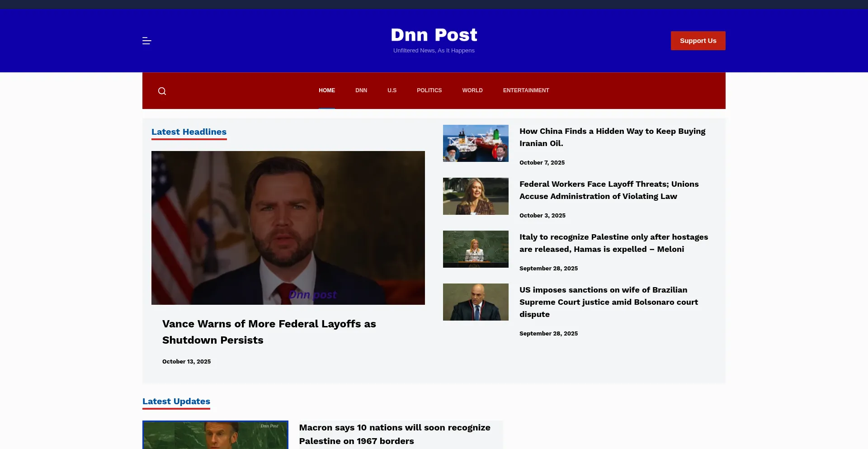The width and height of the screenshot is (868, 449).
Task: Click the Support Us button
Action: (698, 41)
